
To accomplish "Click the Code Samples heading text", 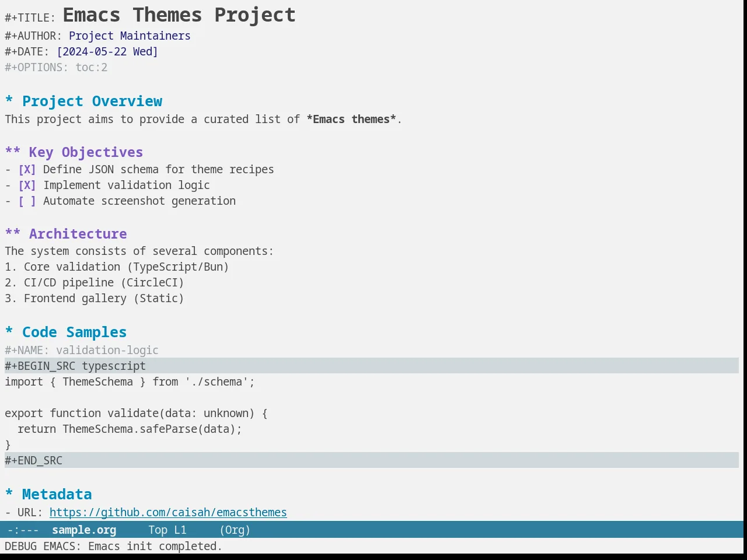I will click(x=74, y=332).
